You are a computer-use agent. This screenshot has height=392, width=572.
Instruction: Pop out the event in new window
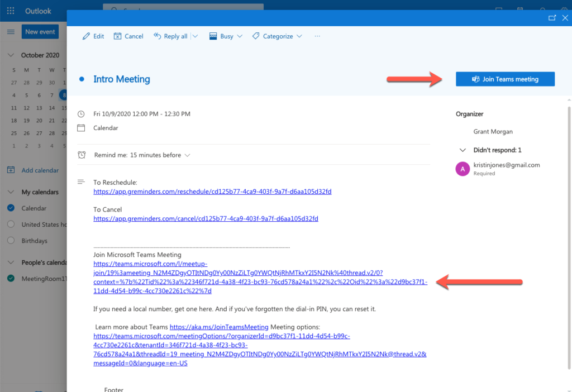click(552, 17)
